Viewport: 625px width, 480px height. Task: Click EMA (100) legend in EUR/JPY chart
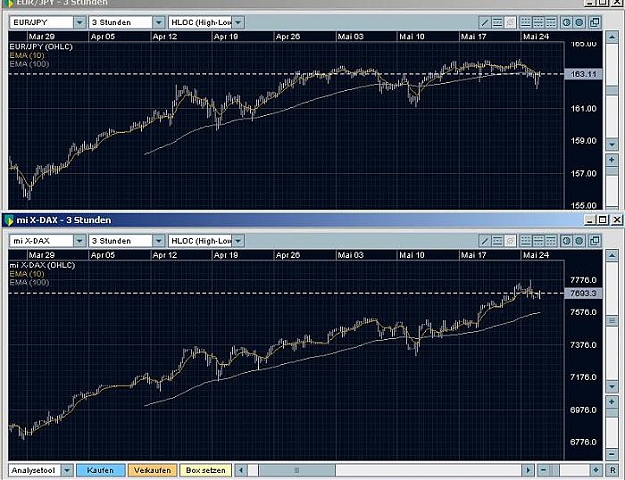[x=29, y=64]
